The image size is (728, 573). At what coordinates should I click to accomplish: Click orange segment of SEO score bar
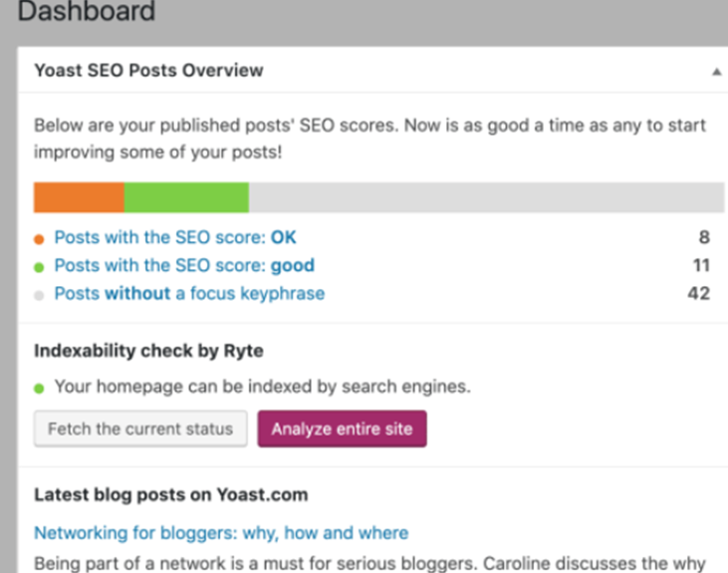tap(79, 197)
